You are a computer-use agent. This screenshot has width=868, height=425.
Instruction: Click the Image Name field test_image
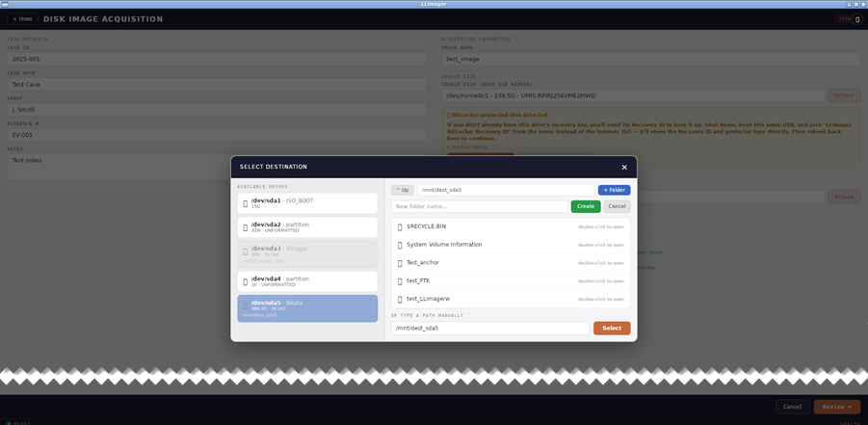[650, 59]
